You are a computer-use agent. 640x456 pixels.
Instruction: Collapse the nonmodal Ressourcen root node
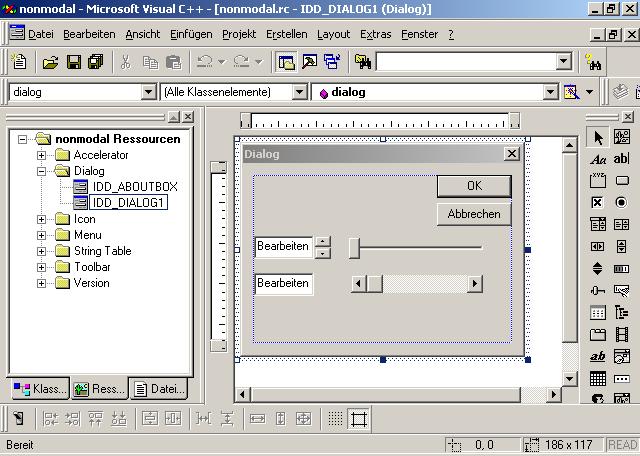[22, 139]
